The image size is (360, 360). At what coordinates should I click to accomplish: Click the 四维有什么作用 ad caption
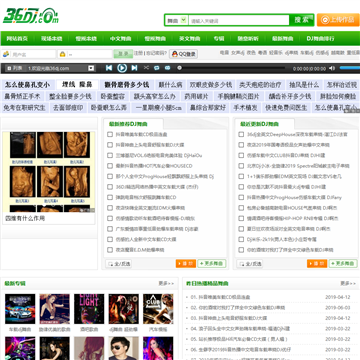point(25,218)
